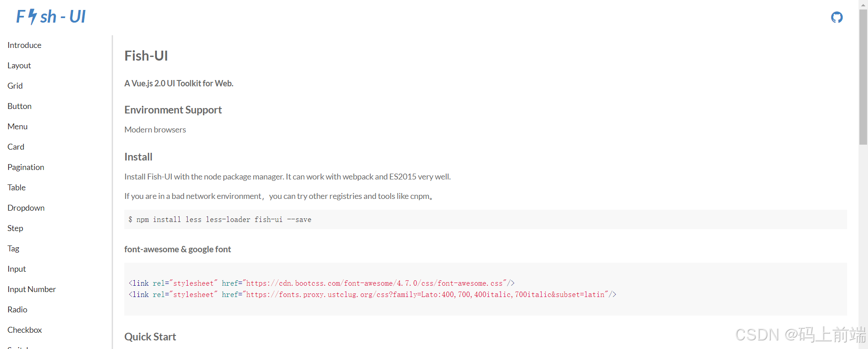
Task: Click the Environment Support heading
Action: (173, 110)
